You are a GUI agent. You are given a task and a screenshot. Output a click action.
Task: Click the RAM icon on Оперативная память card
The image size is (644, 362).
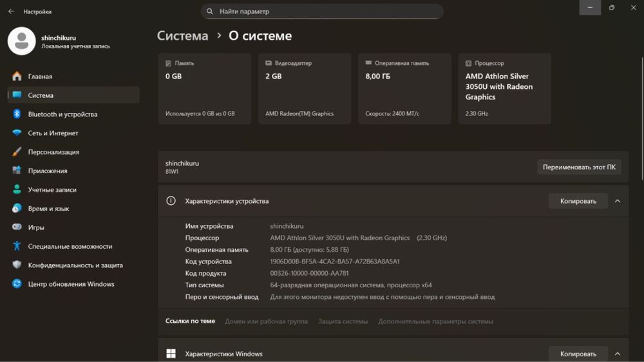[x=368, y=63]
